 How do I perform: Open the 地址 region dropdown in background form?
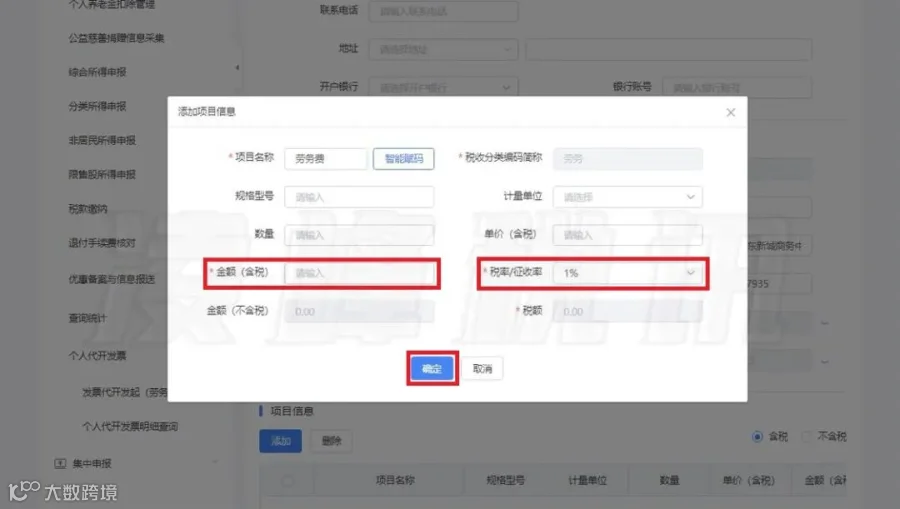coord(444,49)
